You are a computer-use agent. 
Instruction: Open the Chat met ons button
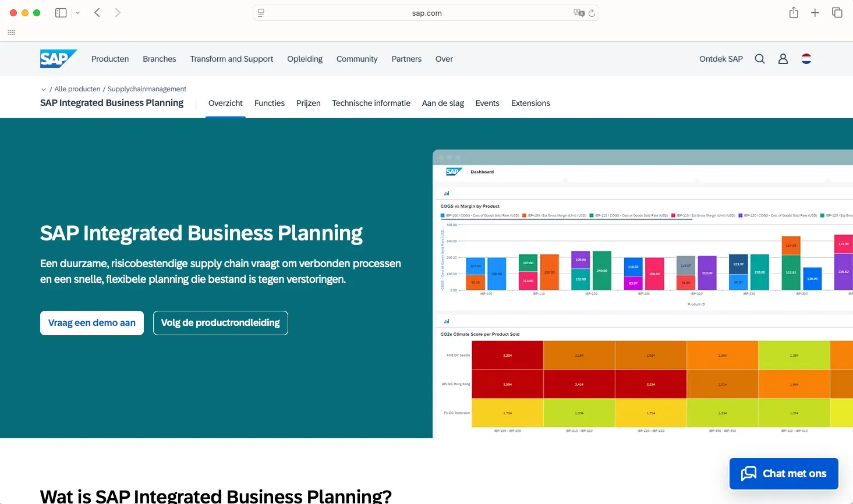click(784, 474)
